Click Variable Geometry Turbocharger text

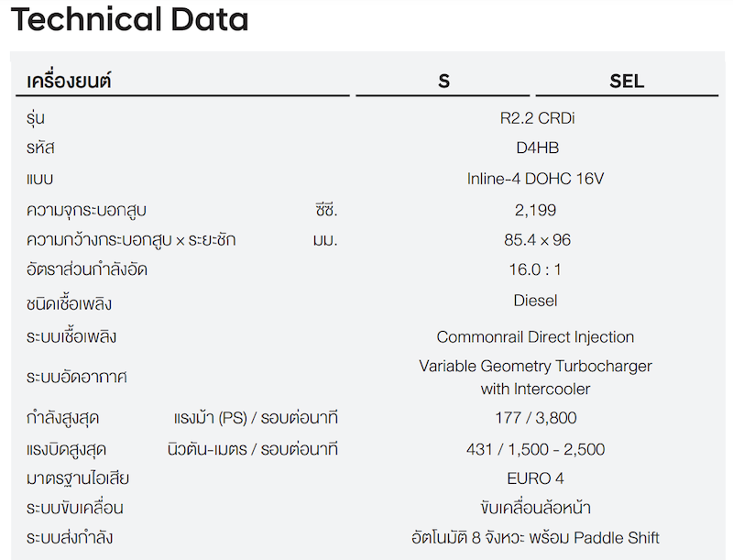535,366
